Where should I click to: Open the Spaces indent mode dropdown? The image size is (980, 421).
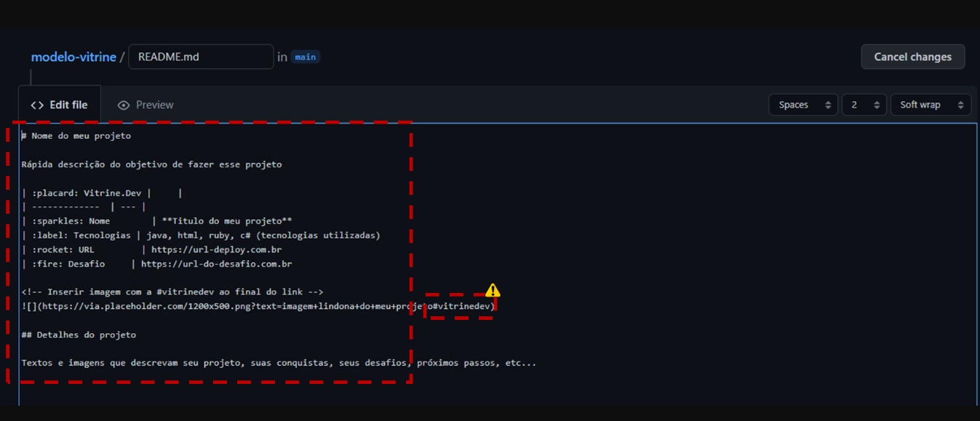(803, 105)
